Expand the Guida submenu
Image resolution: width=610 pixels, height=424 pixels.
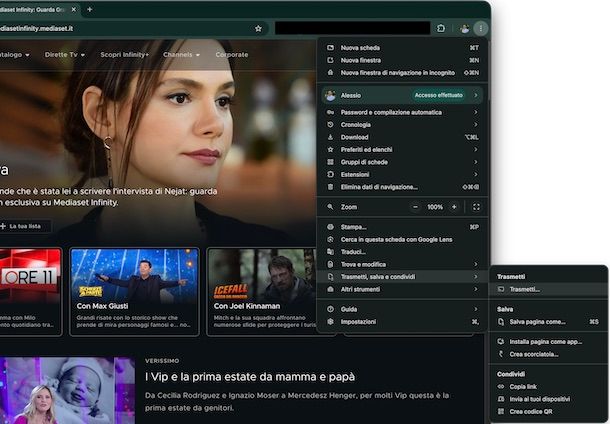pos(403,309)
